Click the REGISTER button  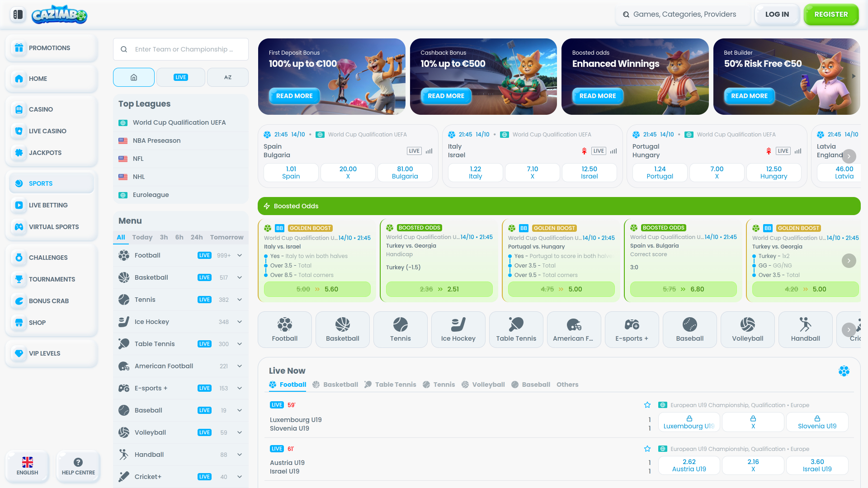pos(831,14)
